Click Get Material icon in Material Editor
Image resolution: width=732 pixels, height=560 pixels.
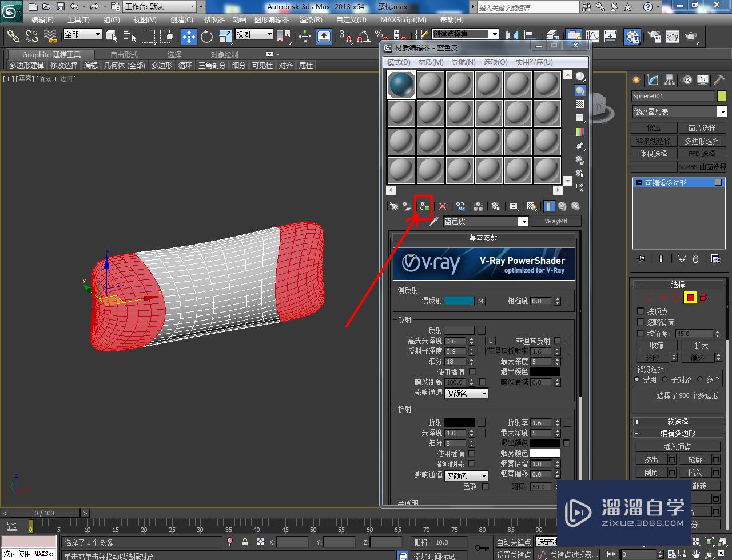pyautogui.click(x=393, y=206)
